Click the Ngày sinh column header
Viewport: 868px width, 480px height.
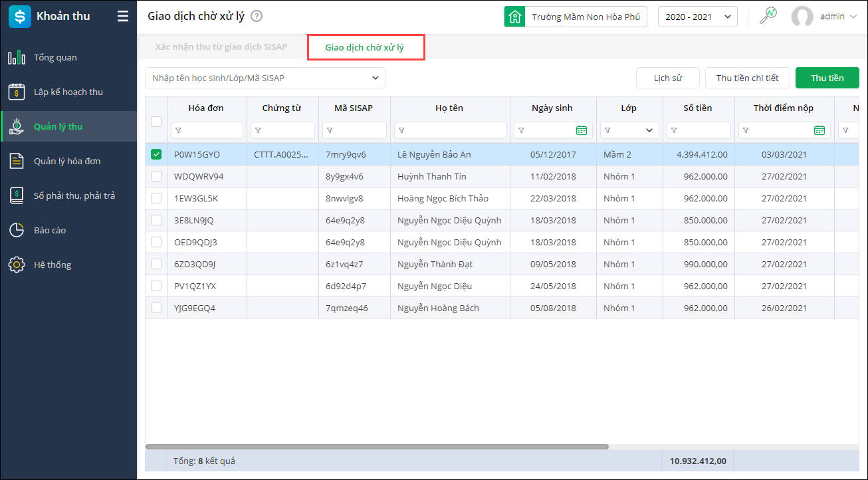(552, 108)
